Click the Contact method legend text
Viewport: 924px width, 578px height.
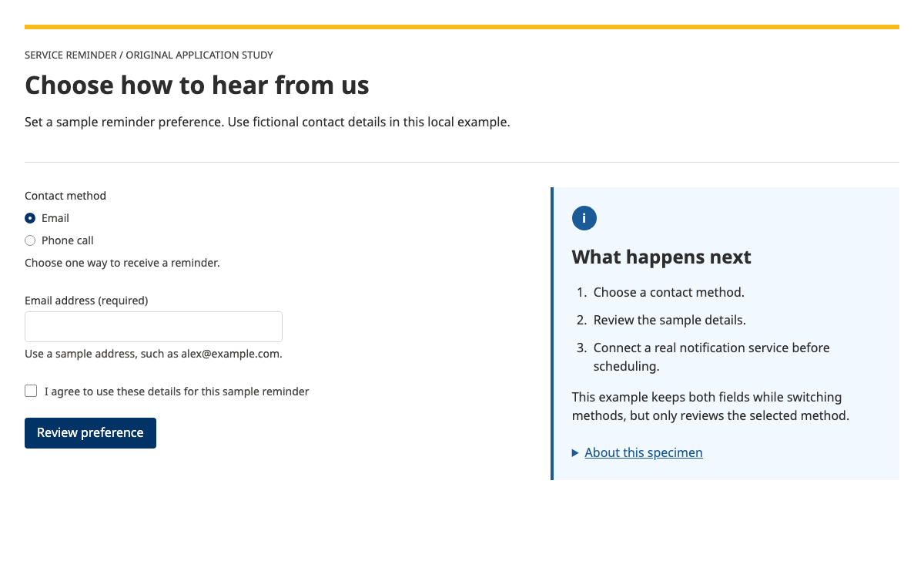(x=65, y=196)
